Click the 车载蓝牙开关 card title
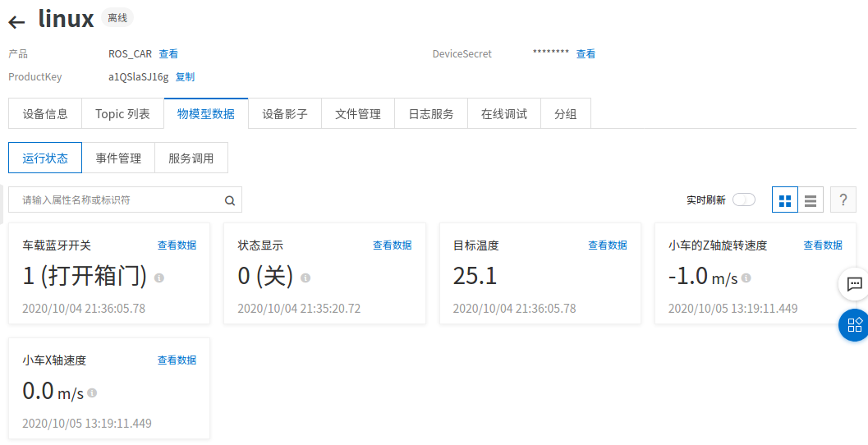Viewport: 868px width, 445px height. pos(57,245)
